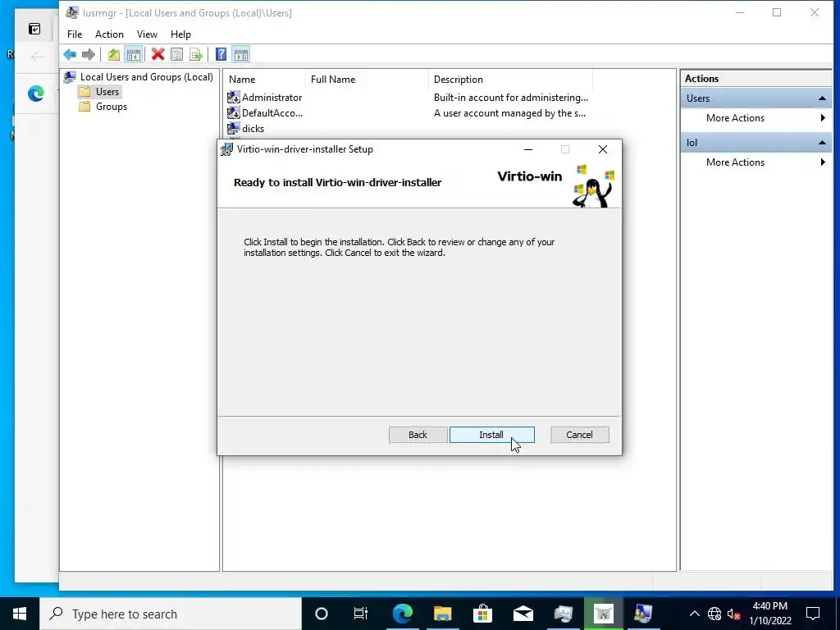840x630 pixels.
Task: Collapse the lol section in Actions pane
Action: (822, 143)
